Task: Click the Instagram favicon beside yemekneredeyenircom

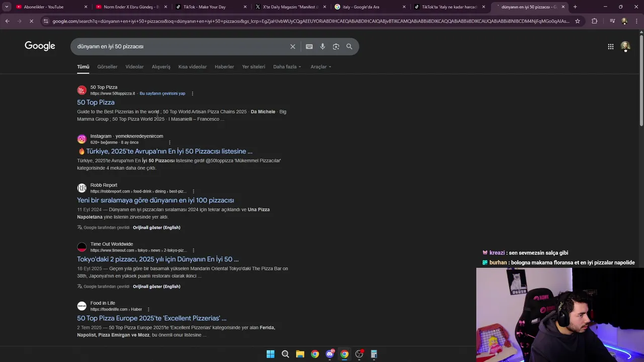Action: coord(82,139)
